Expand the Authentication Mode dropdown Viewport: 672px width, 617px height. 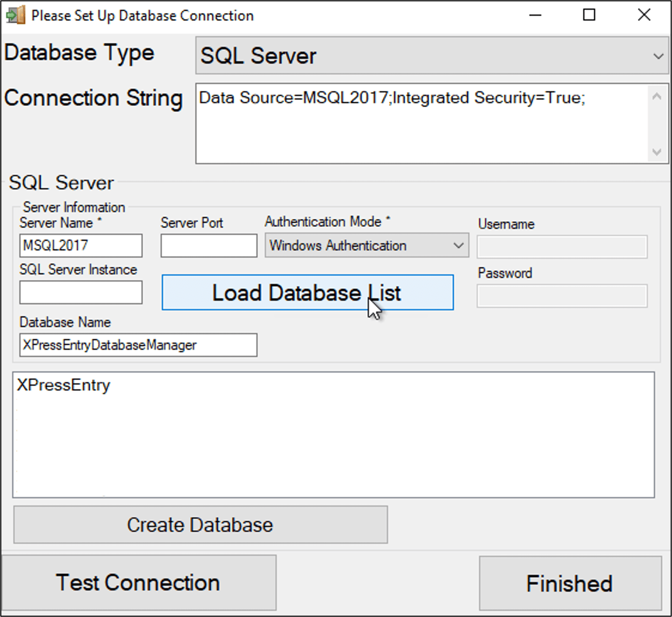[x=367, y=245]
